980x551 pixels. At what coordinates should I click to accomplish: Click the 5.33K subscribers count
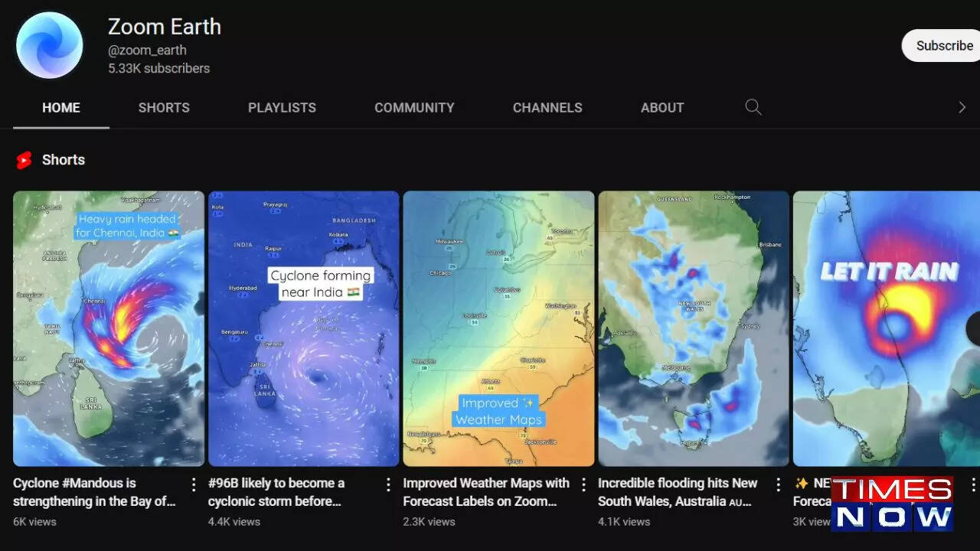[158, 69]
